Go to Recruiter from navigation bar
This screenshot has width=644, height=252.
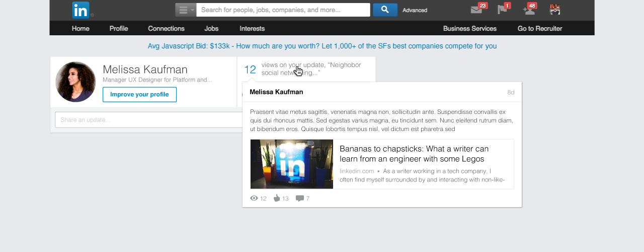[540, 28]
